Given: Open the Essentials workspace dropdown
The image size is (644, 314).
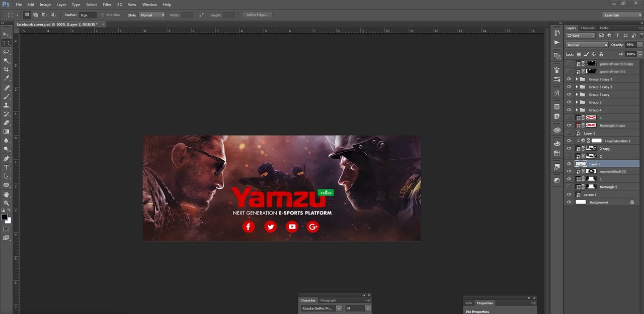Looking at the screenshot, I should coord(622,15).
